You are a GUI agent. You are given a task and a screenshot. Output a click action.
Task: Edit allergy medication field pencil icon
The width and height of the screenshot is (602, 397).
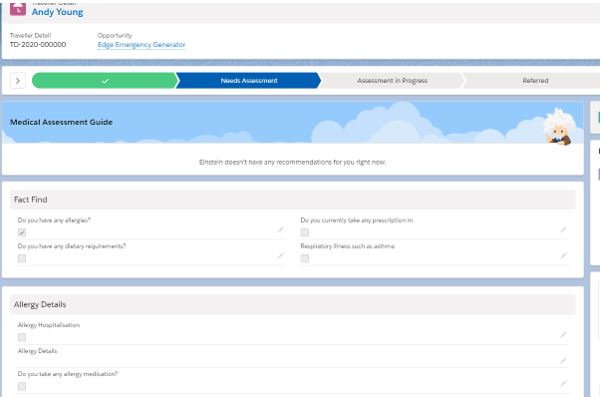[563, 383]
